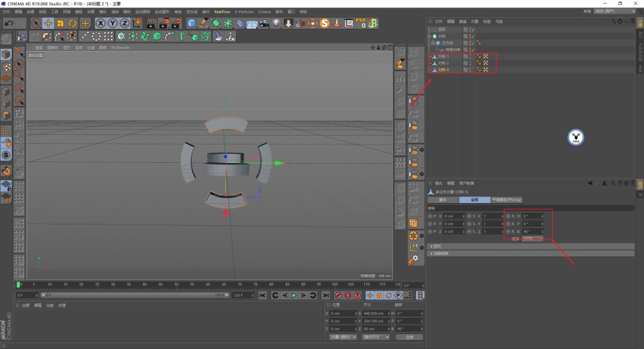Open the Octane menu

coord(264,12)
